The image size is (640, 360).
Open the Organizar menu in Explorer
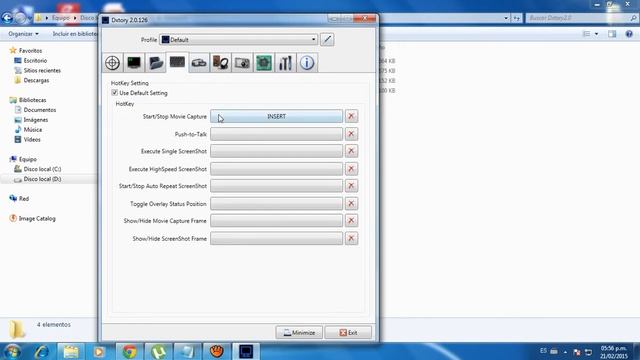click(23, 34)
